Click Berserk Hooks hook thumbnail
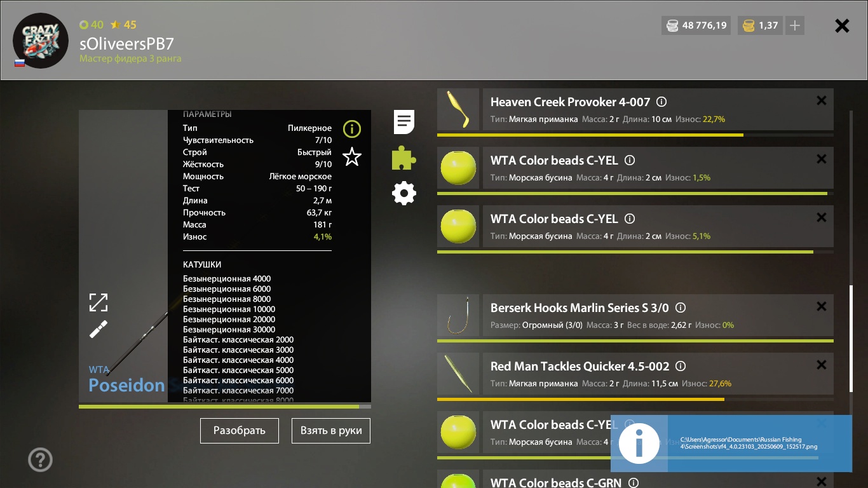 tap(458, 315)
